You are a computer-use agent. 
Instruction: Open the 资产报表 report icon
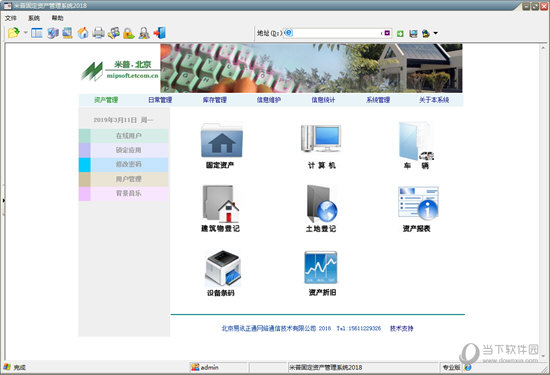(418, 203)
